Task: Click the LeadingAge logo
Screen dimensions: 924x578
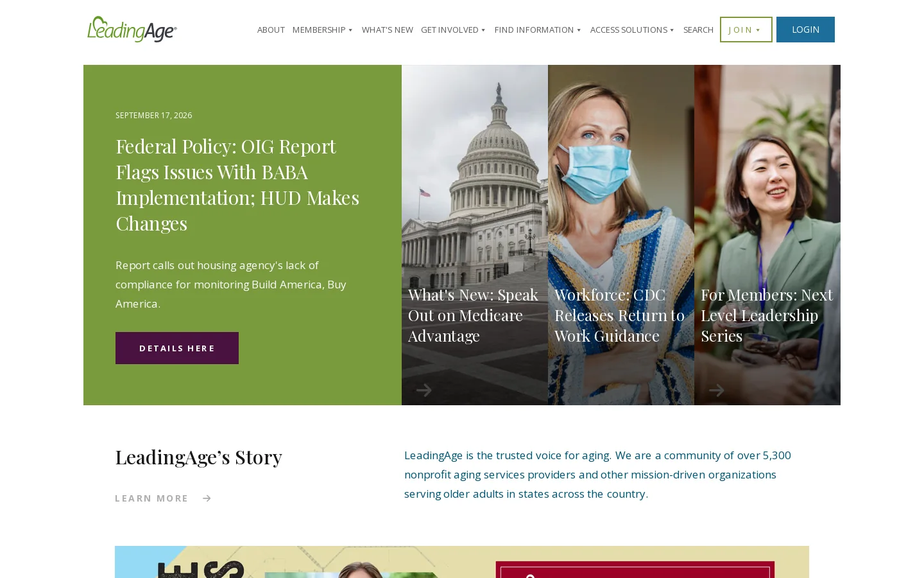Action: point(132,30)
